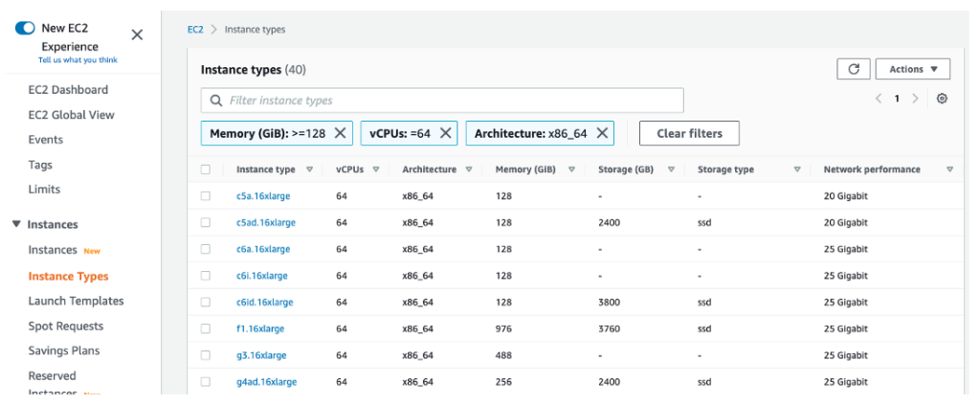The width and height of the screenshot is (980, 406).
Task: Select the f1.16xlarge row checkbox
Action: point(206,328)
